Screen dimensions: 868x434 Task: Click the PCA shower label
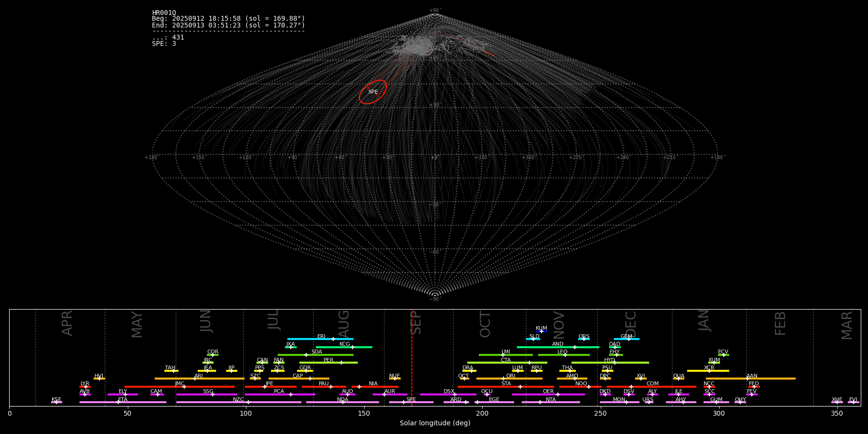point(279,391)
